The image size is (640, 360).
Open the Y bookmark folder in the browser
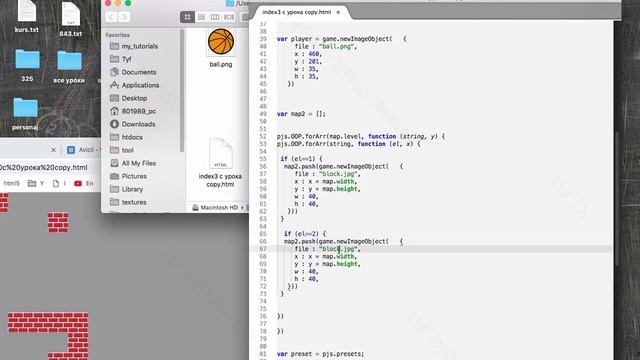click(x=36, y=184)
